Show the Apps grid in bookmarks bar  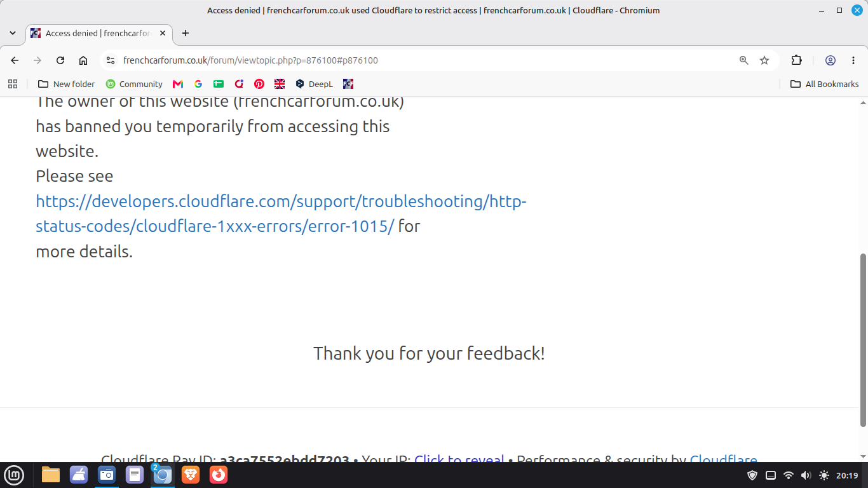(13, 84)
